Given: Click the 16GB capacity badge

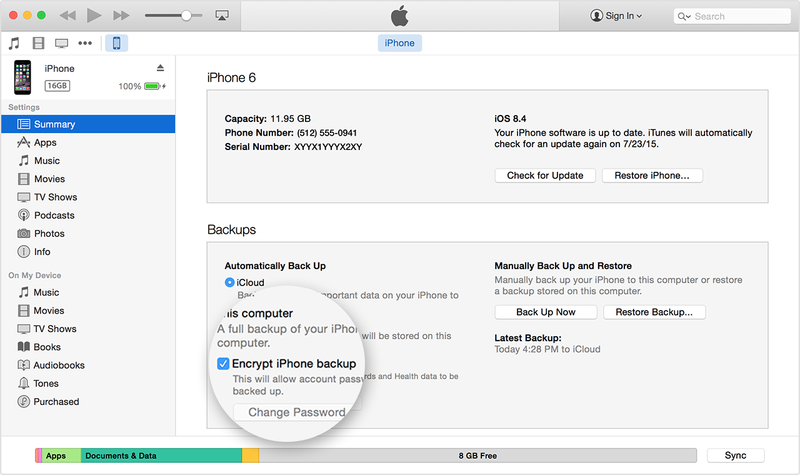Looking at the screenshot, I should [57, 86].
